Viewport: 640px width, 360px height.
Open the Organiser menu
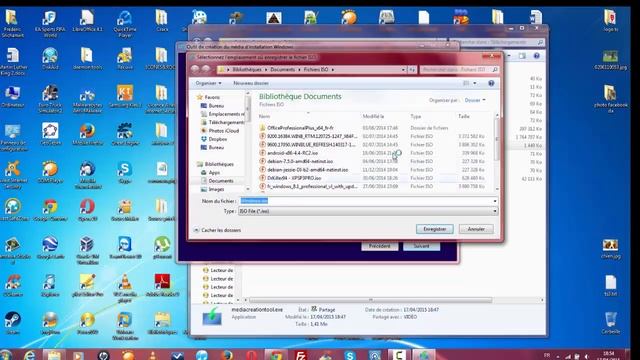point(208,83)
